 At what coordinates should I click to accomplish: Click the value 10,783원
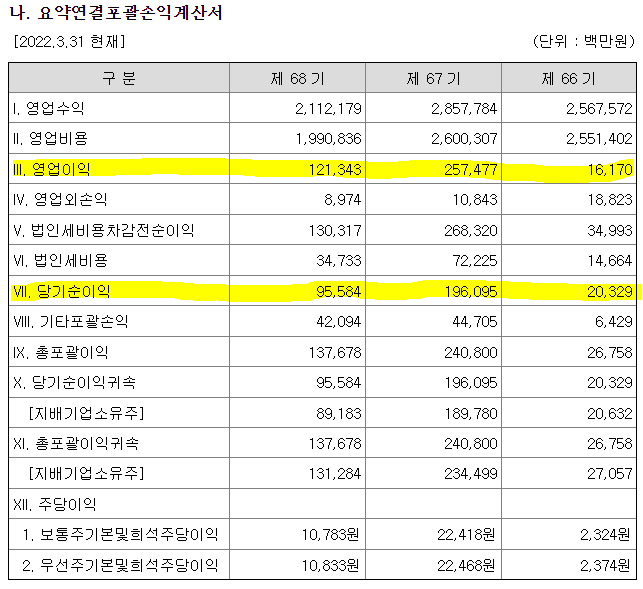pyautogui.click(x=331, y=534)
